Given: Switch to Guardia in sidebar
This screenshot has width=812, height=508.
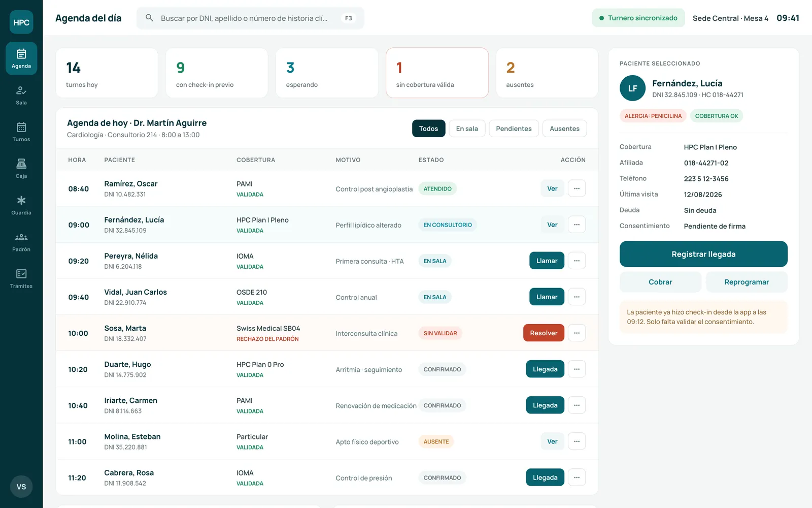Looking at the screenshot, I should (21, 205).
